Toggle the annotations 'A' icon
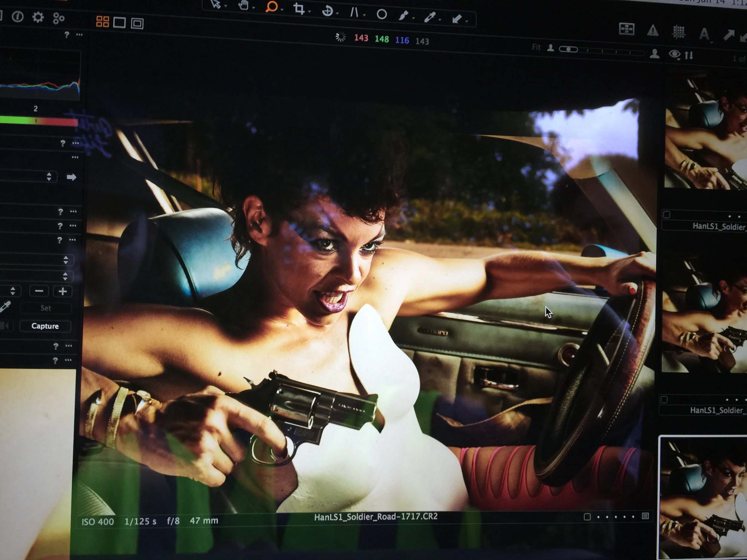 pos(704,34)
